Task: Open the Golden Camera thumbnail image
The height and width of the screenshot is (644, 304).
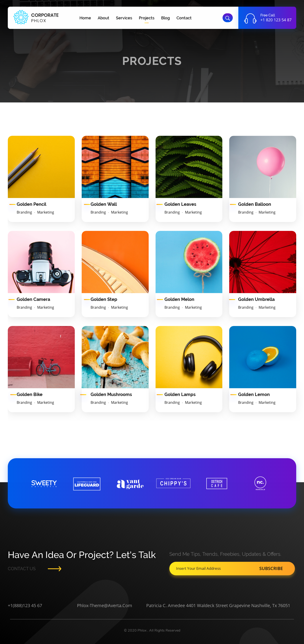Action: [x=41, y=262]
